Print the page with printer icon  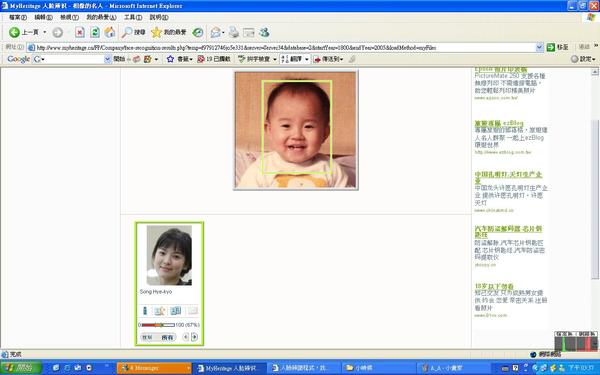(x=234, y=33)
